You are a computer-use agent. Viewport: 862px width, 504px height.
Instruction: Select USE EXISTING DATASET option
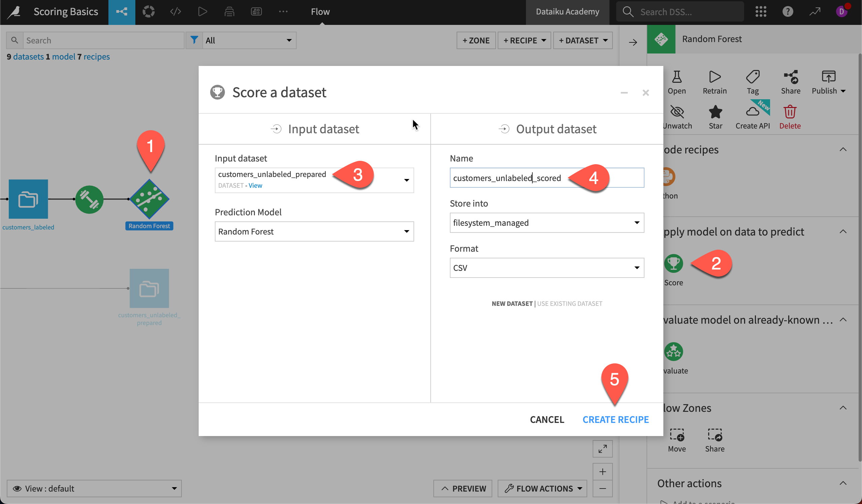click(569, 303)
